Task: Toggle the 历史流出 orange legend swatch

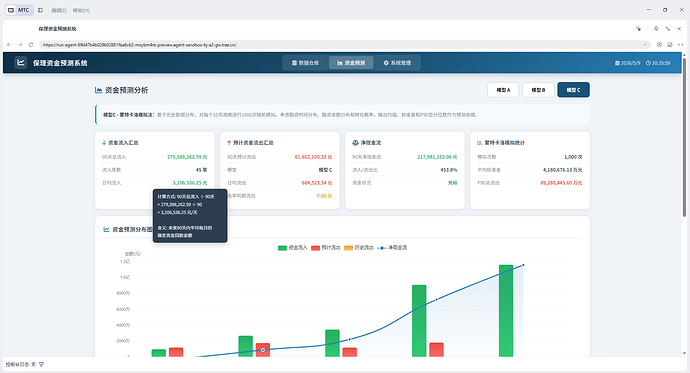Action: tap(348, 248)
